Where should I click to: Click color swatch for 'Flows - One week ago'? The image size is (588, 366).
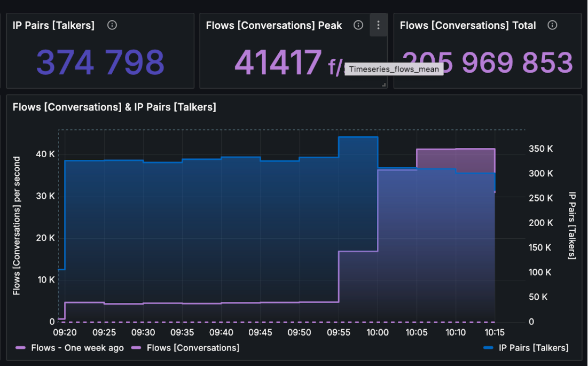tap(21, 348)
